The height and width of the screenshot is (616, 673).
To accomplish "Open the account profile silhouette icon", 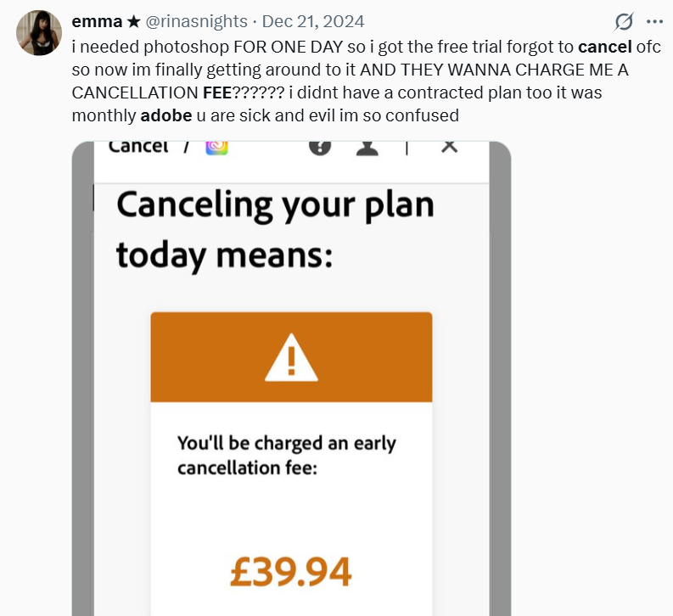I will coord(367,146).
